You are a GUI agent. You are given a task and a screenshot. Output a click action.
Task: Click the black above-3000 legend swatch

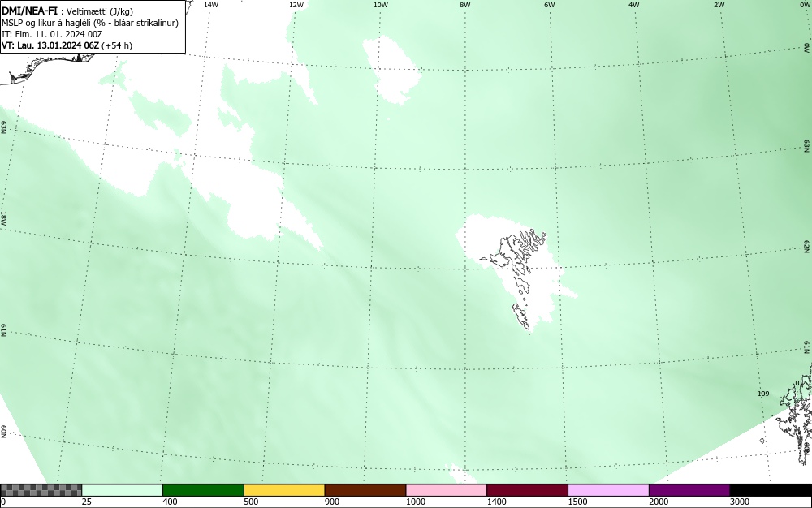point(771,490)
